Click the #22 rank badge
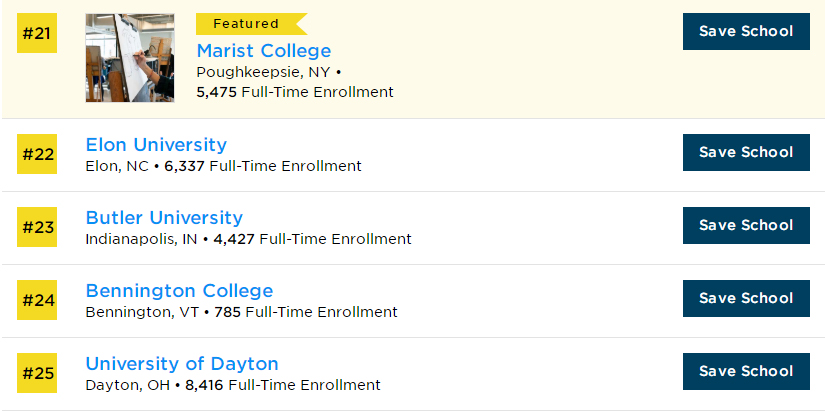 [x=38, y=154]
